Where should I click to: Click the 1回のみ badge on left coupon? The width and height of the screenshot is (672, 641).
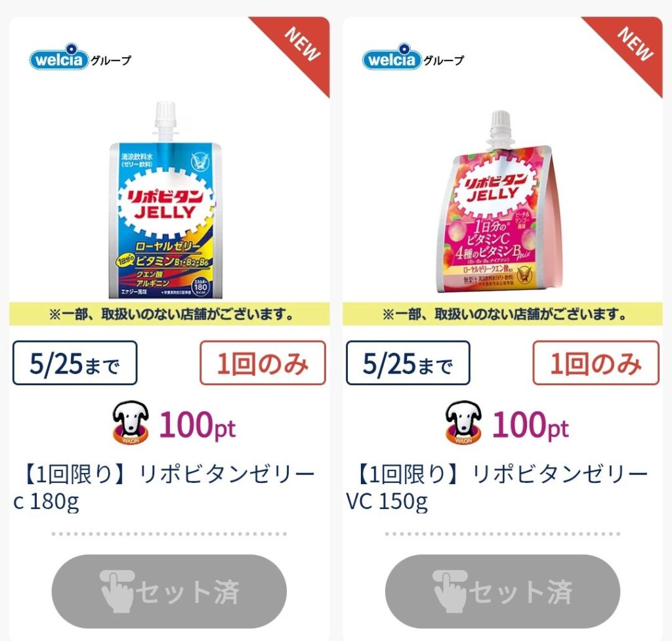click(x=262, y=363)
